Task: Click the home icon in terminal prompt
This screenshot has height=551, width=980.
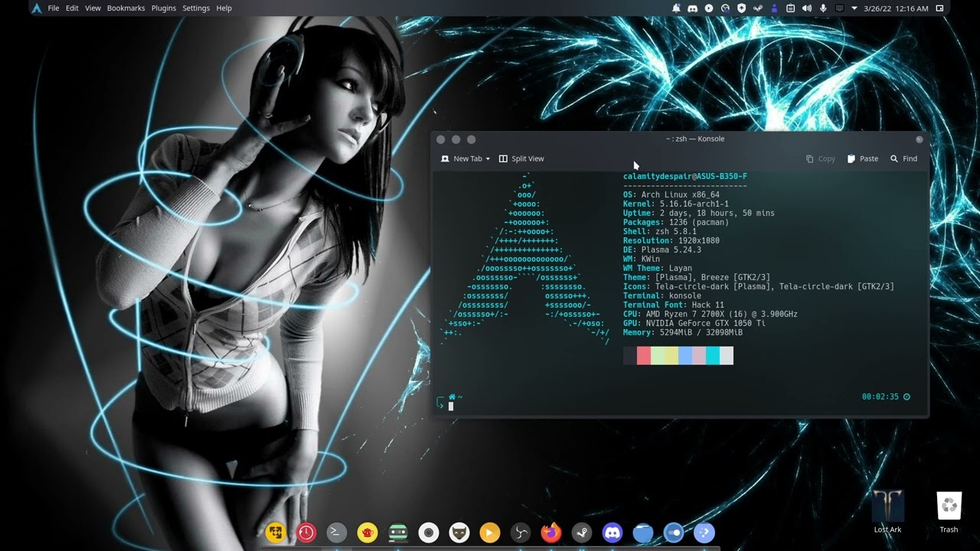Action: click(x=452, y=397)
